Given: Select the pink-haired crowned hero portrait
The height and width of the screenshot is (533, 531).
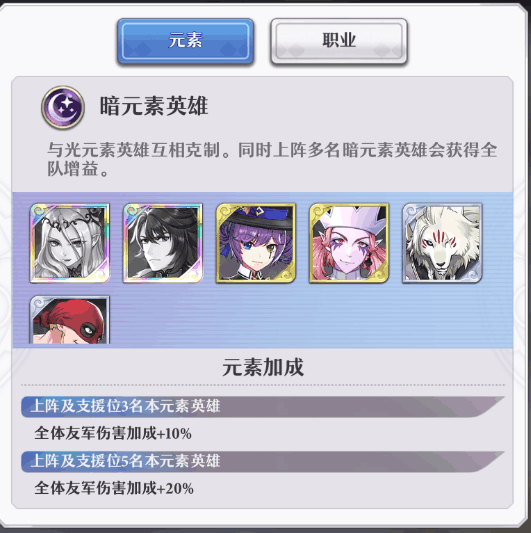Looking at the screenshot, I should coord(349,243).
